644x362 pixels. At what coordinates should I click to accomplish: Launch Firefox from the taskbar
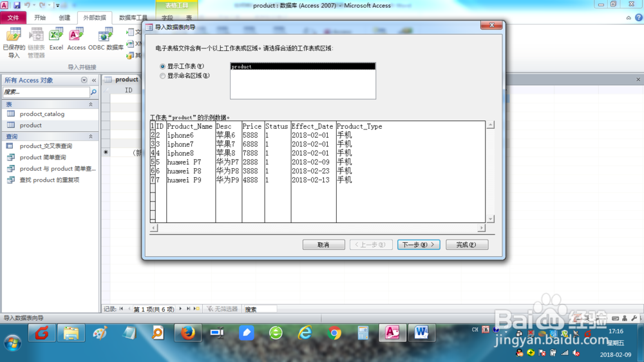(188, 333)
